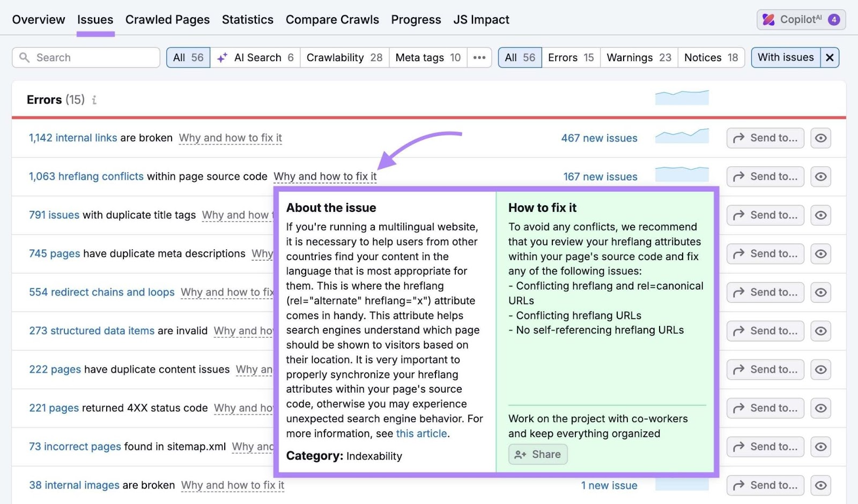Filter issues by Errors 15
Image resolution: width=858 pixels, height=504 pixels.
pos(570,57)
